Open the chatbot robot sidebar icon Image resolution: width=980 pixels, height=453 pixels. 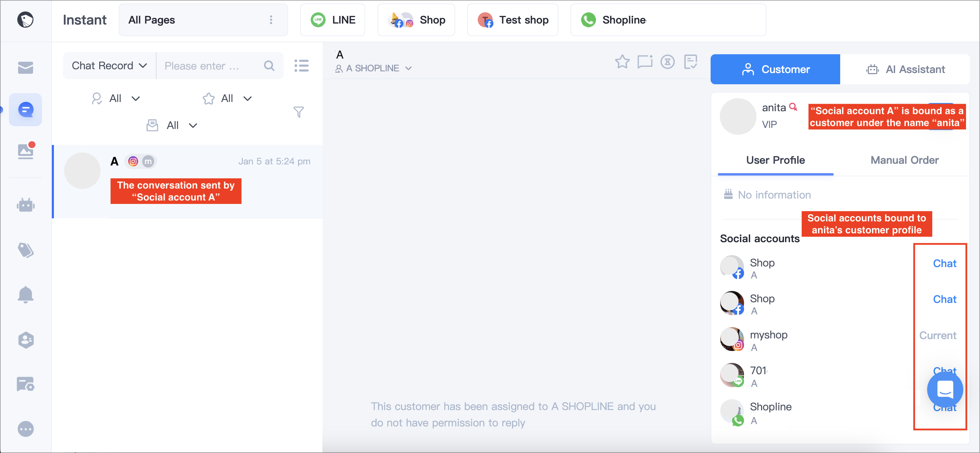26,205
